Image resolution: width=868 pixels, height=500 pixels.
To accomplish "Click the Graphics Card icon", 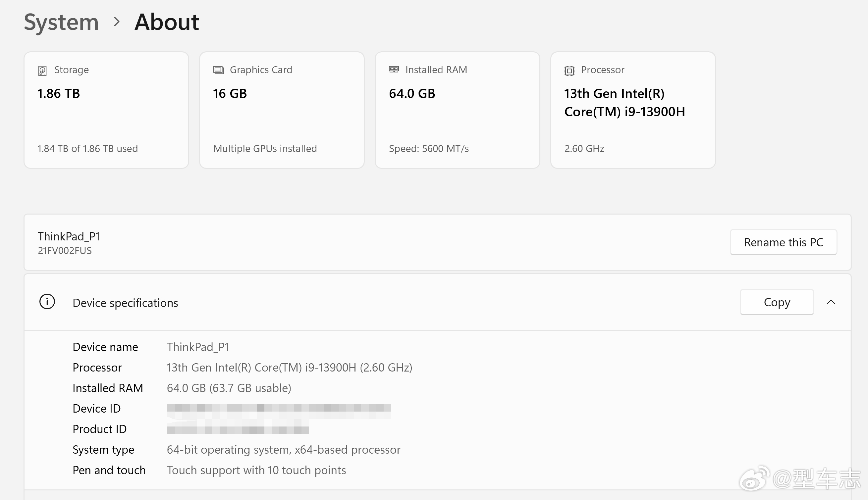I will 218,70.
